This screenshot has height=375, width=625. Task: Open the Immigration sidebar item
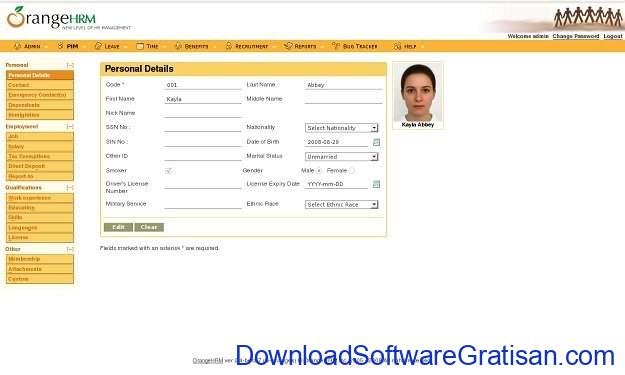40,115
